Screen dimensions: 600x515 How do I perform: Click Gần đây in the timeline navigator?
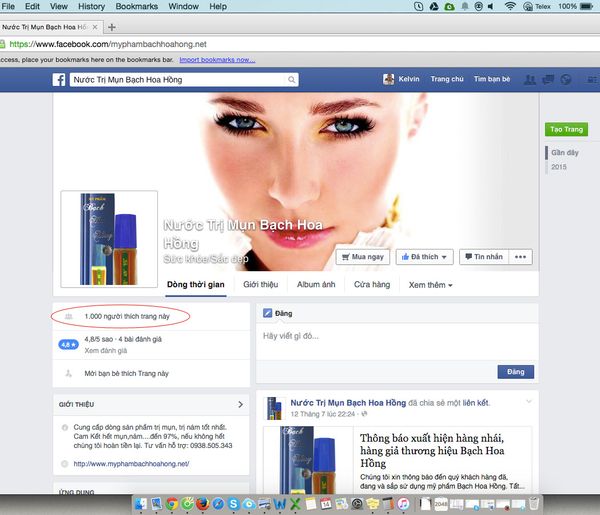tap(565, 153)
